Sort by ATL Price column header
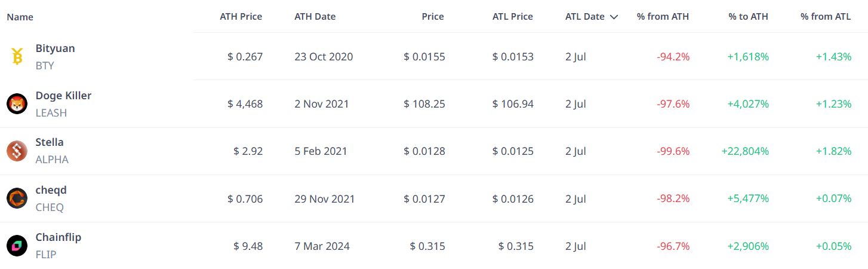The image size is (868, 269). pos(512,17)
